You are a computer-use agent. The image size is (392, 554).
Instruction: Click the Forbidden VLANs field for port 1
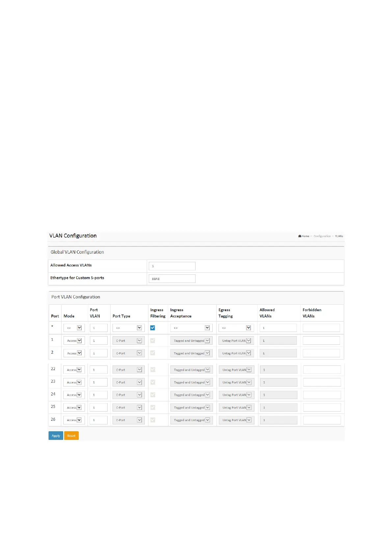[321, 340]
